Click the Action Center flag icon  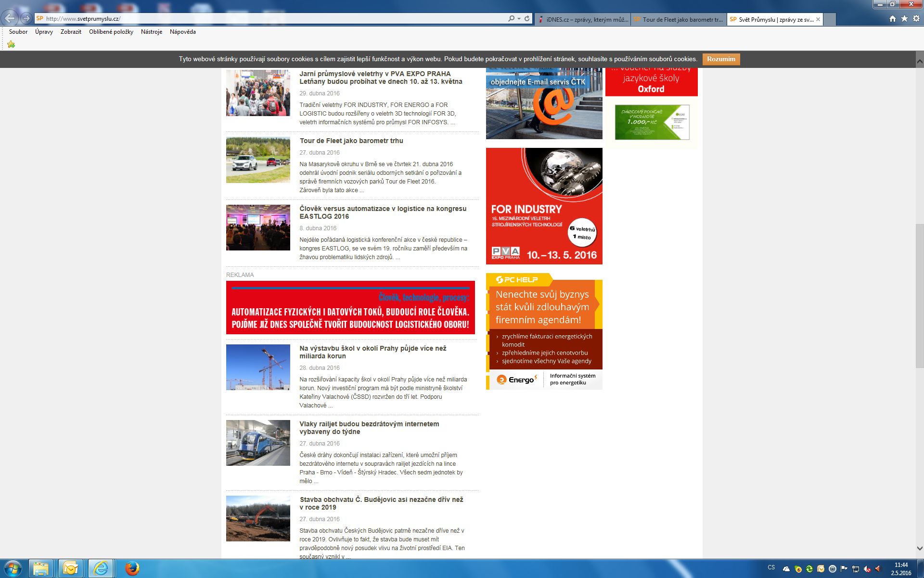pyautogui.click(x=844, y=569)
